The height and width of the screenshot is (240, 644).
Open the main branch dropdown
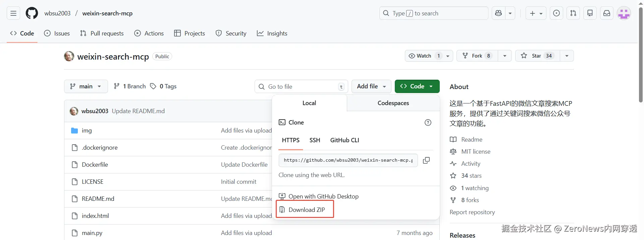pos(86,86)
